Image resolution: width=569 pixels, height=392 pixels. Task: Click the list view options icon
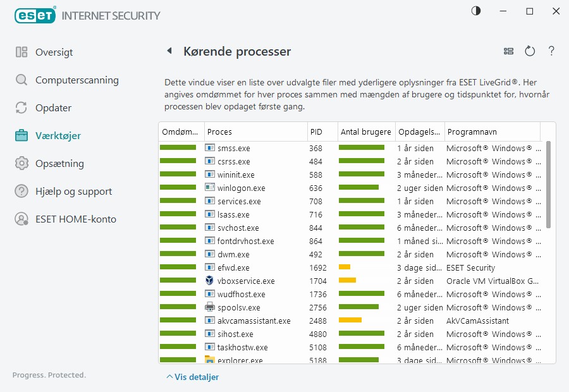tap(508, 51)
